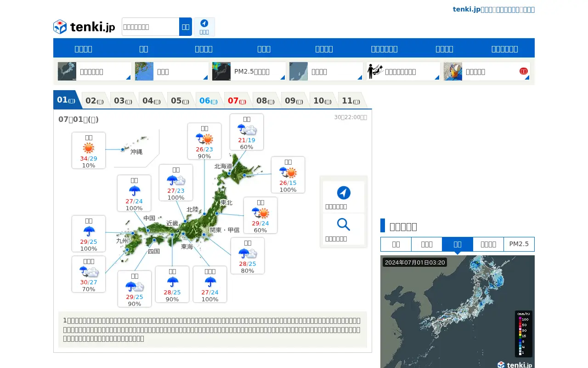Click the person silhouette icon in the quick-link row
The width and height of the screenshot is (588, 368).
pos(376,71)
